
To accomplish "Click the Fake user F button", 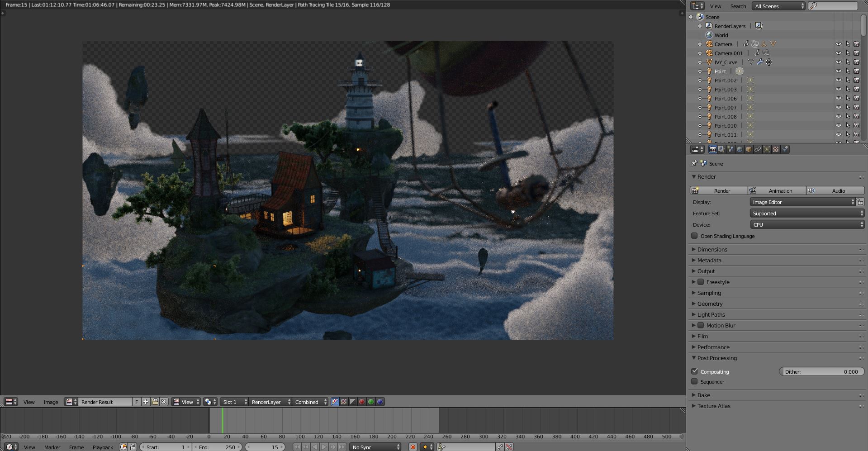I will click(137, 402).
